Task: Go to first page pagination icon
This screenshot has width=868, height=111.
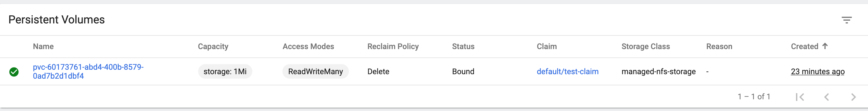Action: [800, 97]
